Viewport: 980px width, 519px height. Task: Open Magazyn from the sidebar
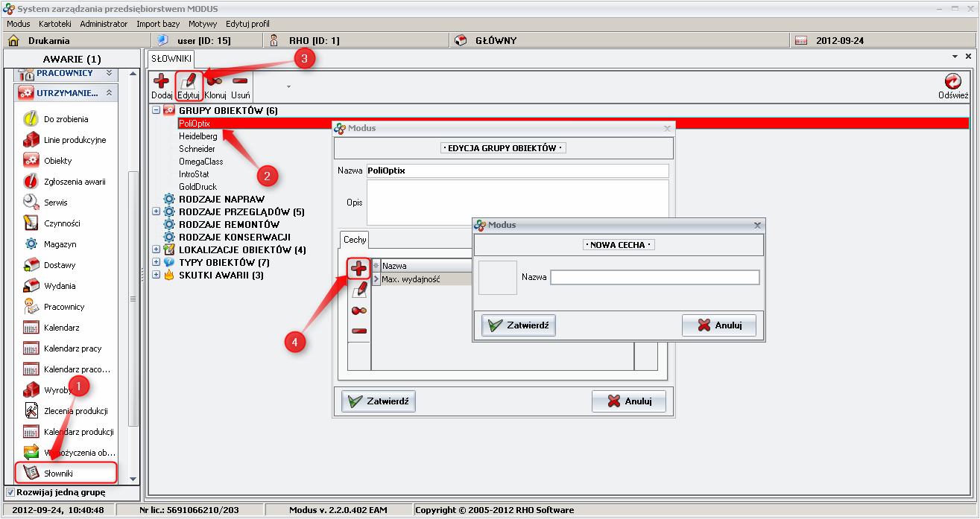click(60, 244)
